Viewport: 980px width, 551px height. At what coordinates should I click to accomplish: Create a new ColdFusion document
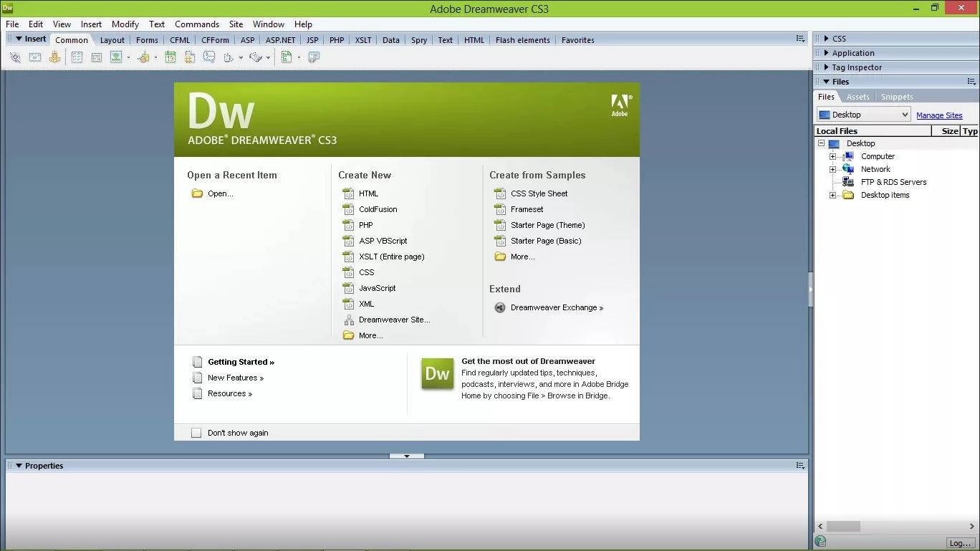pos(378,209)
